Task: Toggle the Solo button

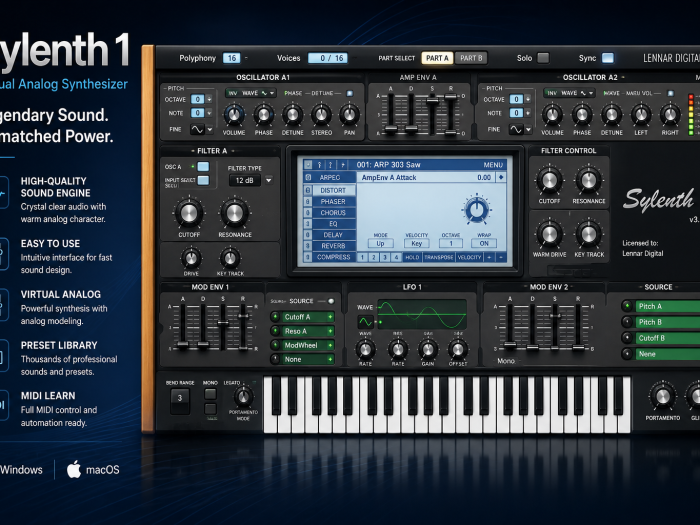Action: (543, 58)
